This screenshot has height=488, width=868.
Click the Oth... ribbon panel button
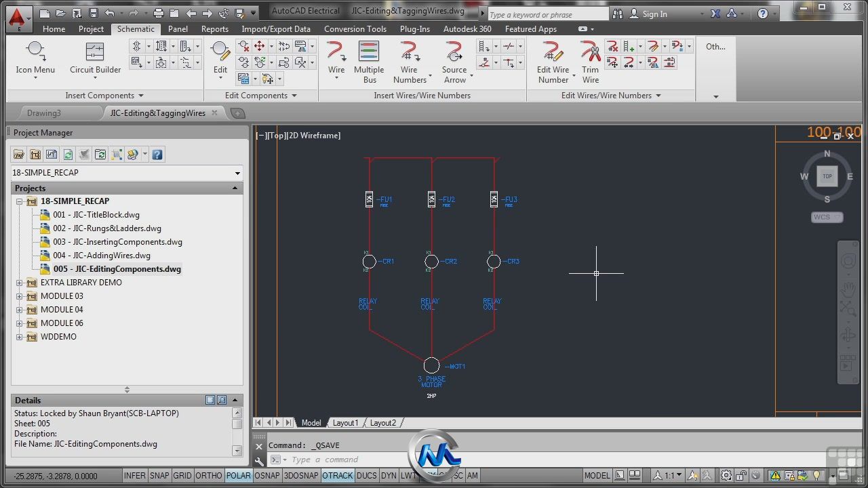(715, 47)
